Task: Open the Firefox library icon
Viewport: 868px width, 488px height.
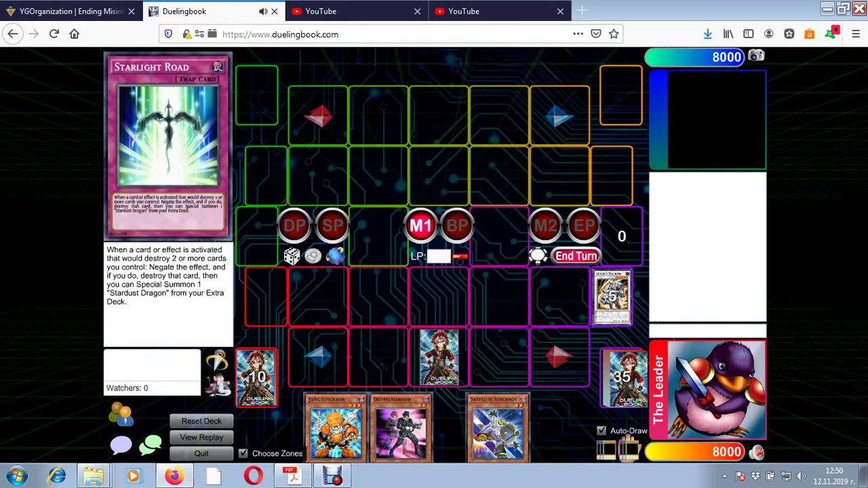Action: (728, 34)
